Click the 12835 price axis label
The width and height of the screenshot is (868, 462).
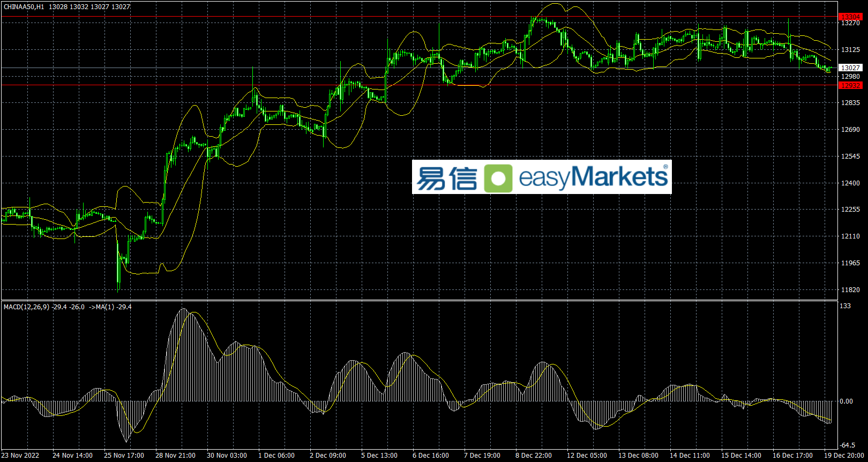850,103
